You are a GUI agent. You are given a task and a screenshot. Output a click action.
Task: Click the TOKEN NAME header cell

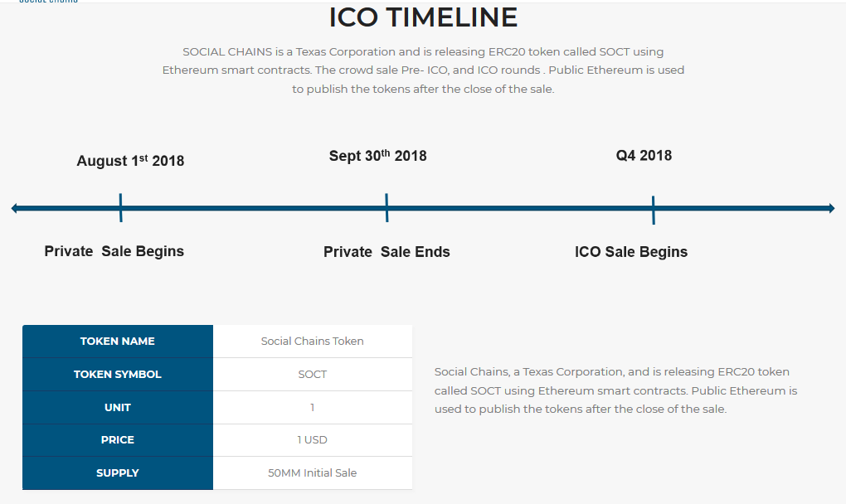pyautogui.click(x=118, y=342)
